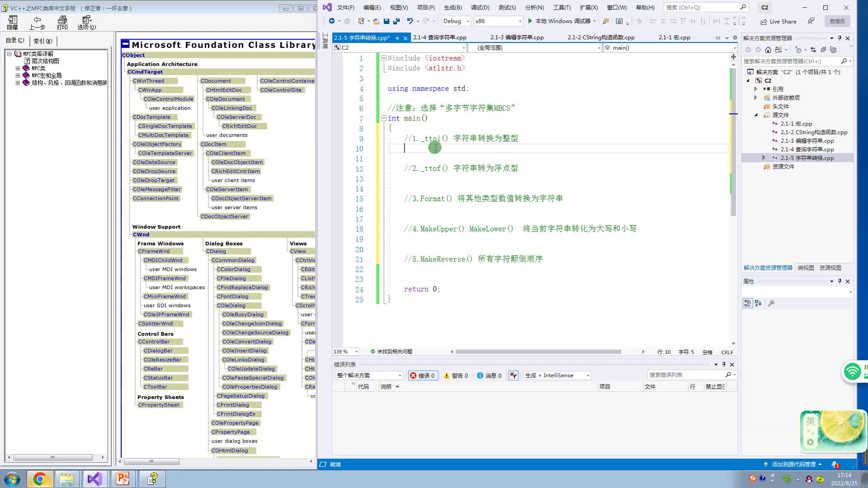Toggle the Errors 0 filter button

[423, 375]
